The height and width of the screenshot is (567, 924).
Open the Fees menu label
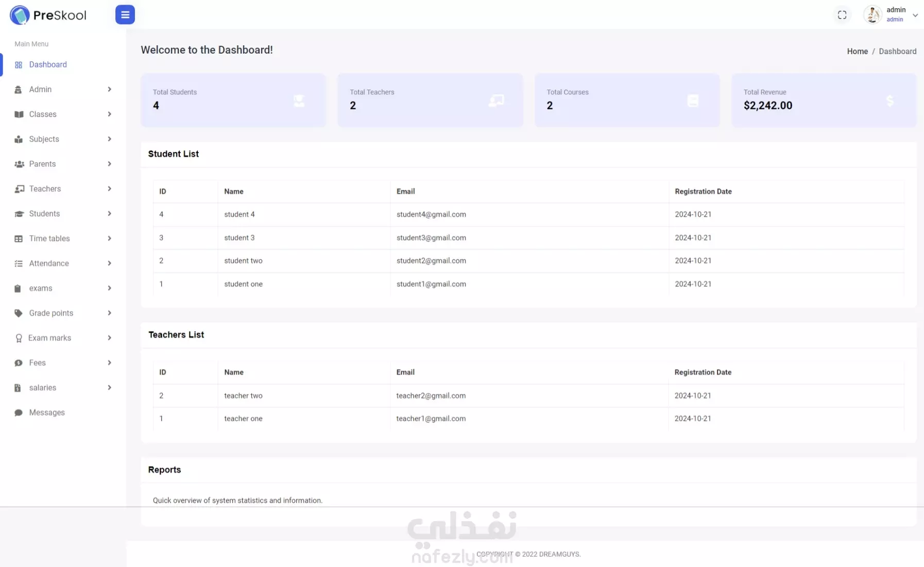coord(38,363)
